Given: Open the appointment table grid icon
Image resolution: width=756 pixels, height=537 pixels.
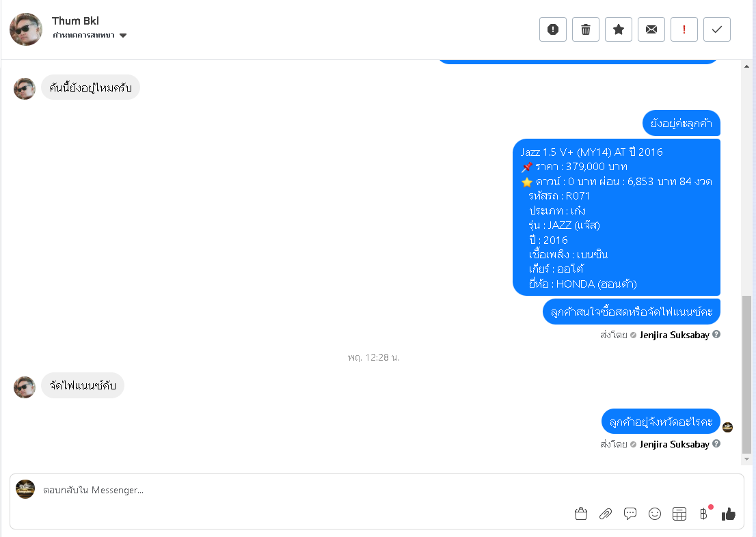Looking at the screenshot, I should (x=679, y=514).
